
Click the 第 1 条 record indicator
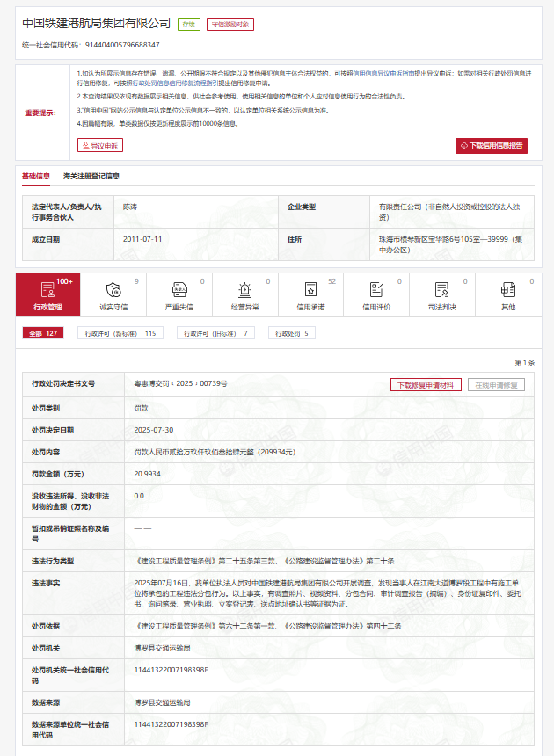[x=525, y=362]
